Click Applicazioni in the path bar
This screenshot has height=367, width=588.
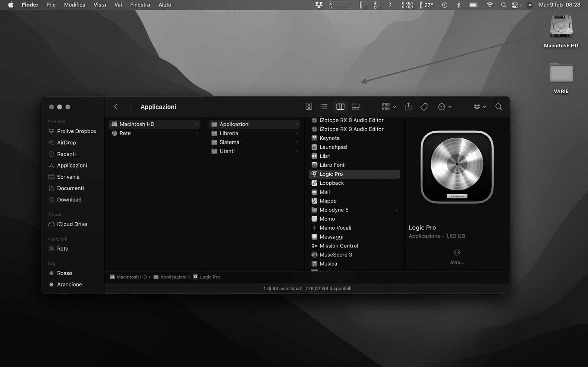coord(170,277)
